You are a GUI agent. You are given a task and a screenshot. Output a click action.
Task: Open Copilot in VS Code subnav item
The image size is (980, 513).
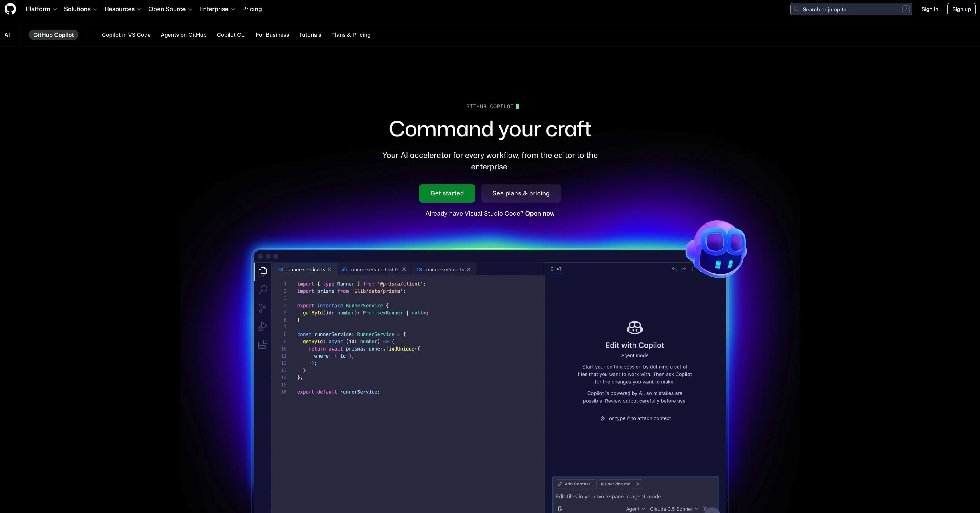pos(126,35)
